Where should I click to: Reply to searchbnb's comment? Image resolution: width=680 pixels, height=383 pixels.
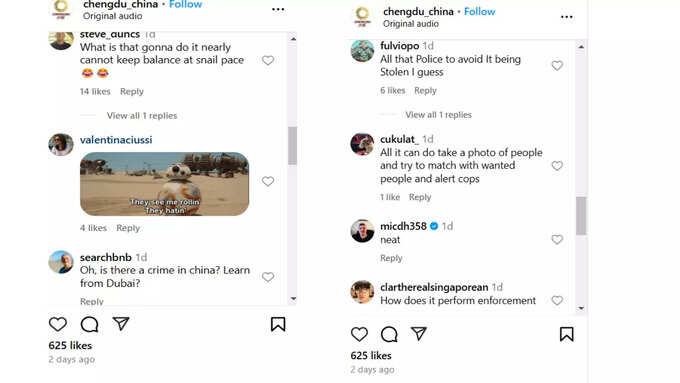(x=92, y=301)
